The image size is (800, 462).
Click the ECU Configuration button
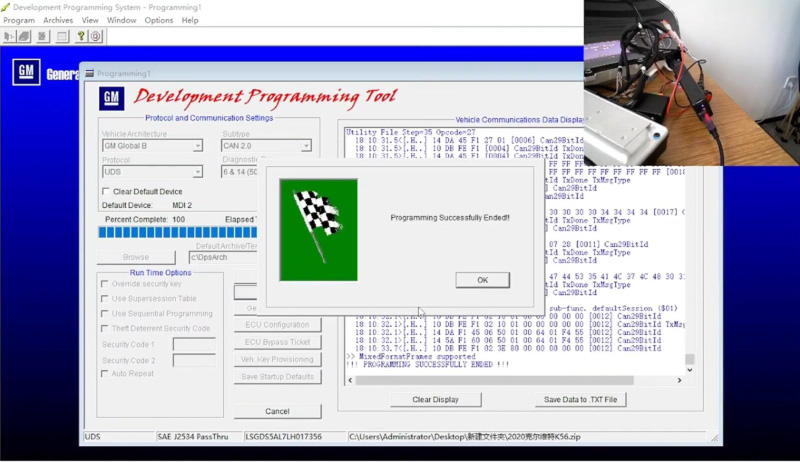pyautogui.click(x=277, y=325)
